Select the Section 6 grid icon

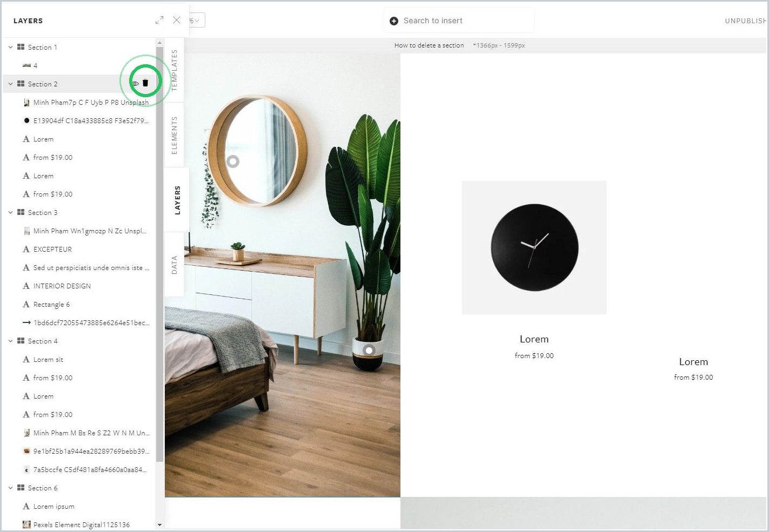[21, 488]
